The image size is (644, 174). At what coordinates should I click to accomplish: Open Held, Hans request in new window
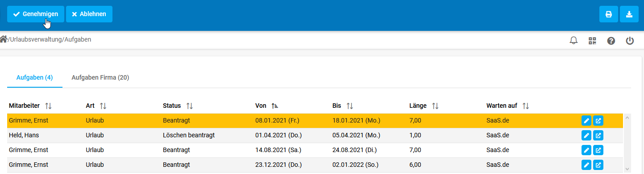(598, 135)
